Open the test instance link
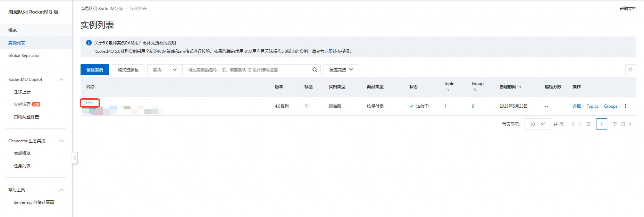 [90, 103]
